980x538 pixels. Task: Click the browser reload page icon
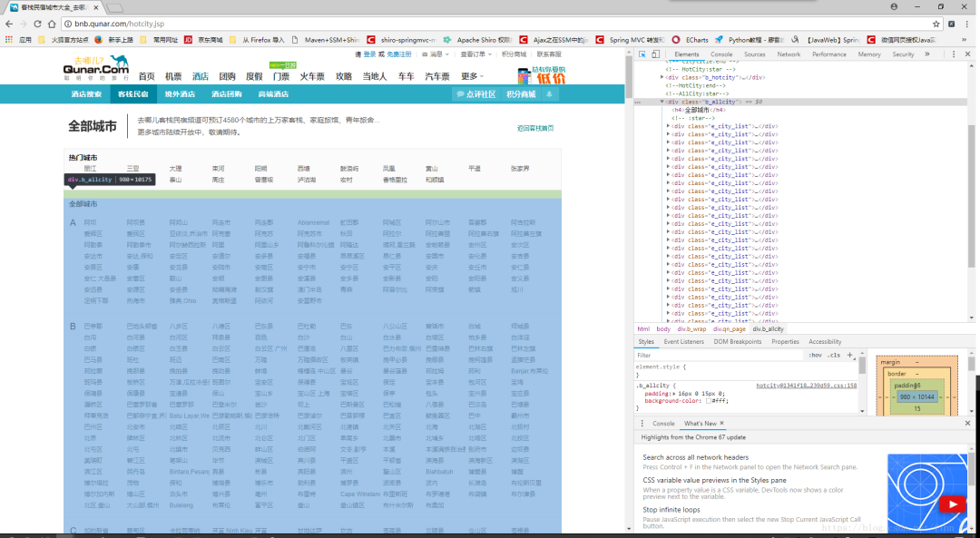click(37, 24)
